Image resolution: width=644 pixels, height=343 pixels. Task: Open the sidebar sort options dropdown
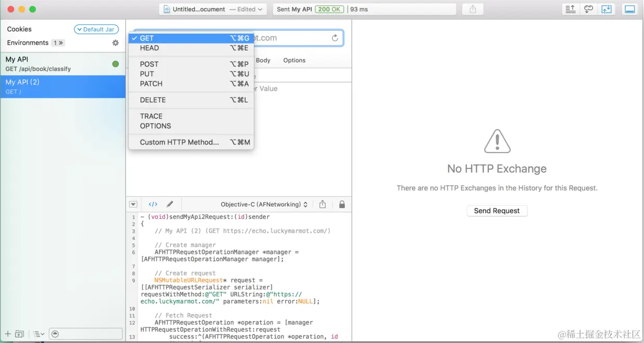pyautogui.click(x=39, y=334)
